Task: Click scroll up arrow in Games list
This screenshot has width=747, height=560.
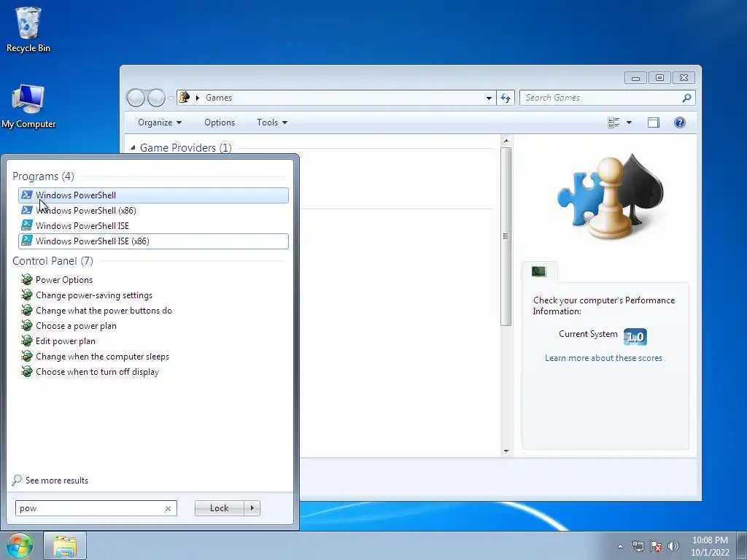Action: coord(506,141)
